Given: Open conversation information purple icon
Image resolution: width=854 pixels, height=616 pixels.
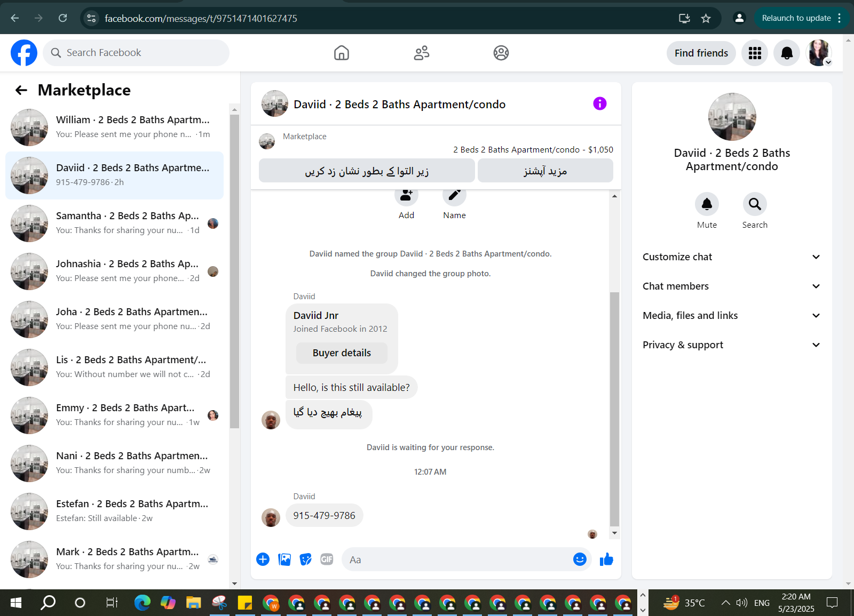Looking at the screenshot, I should click(600, 103).
